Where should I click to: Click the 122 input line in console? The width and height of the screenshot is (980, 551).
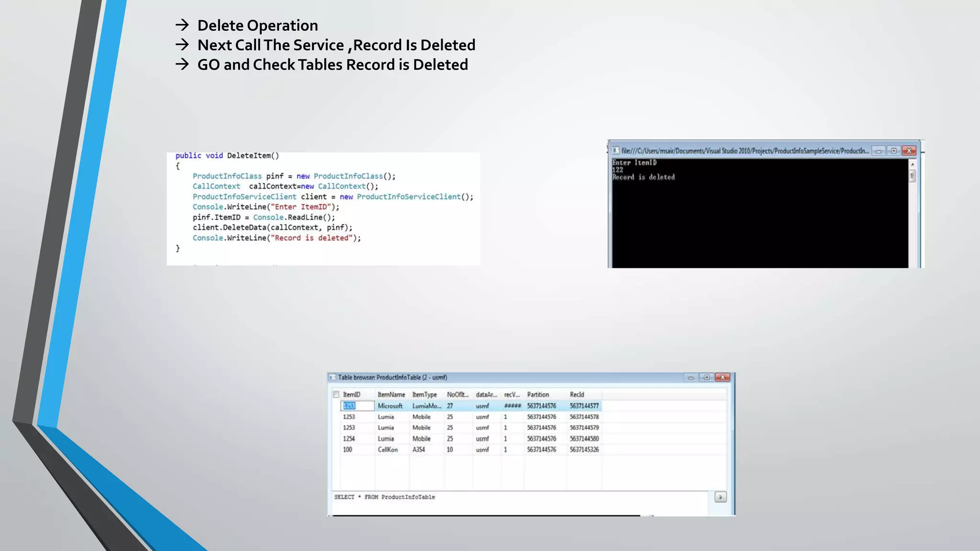(x=618, y=170)
